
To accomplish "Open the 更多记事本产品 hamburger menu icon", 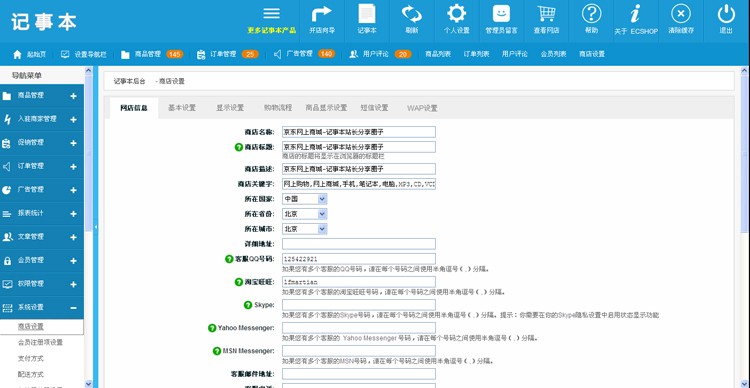I will click(x=271, y=13).
